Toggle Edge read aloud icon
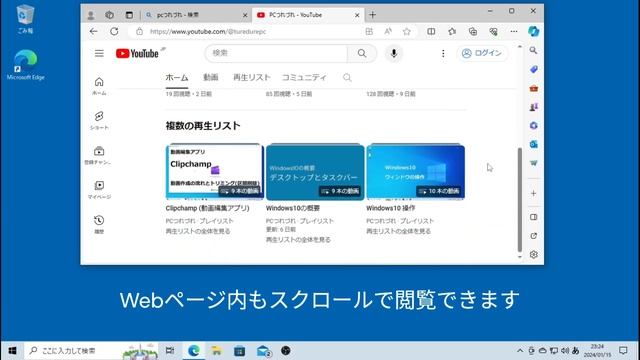The image size is (640, 360). point(388,31)
